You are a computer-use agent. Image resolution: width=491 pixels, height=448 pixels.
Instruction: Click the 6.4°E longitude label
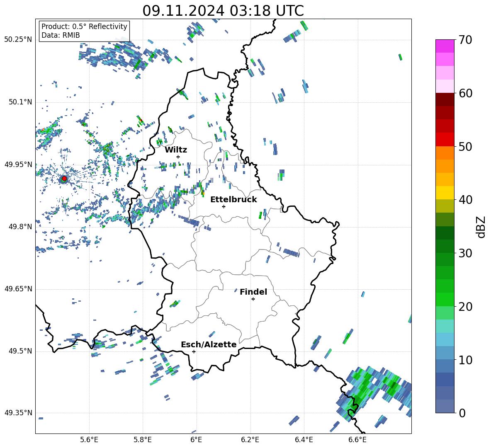click(304, 440)
